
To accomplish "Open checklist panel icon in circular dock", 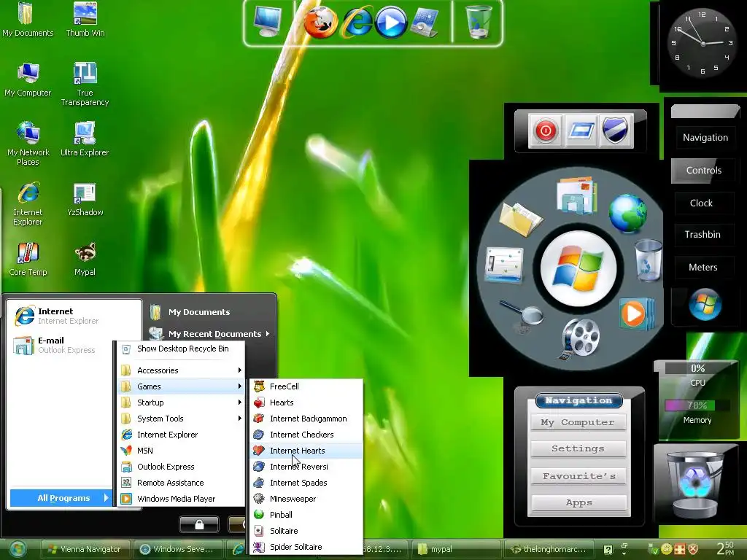I will (504, 265).
